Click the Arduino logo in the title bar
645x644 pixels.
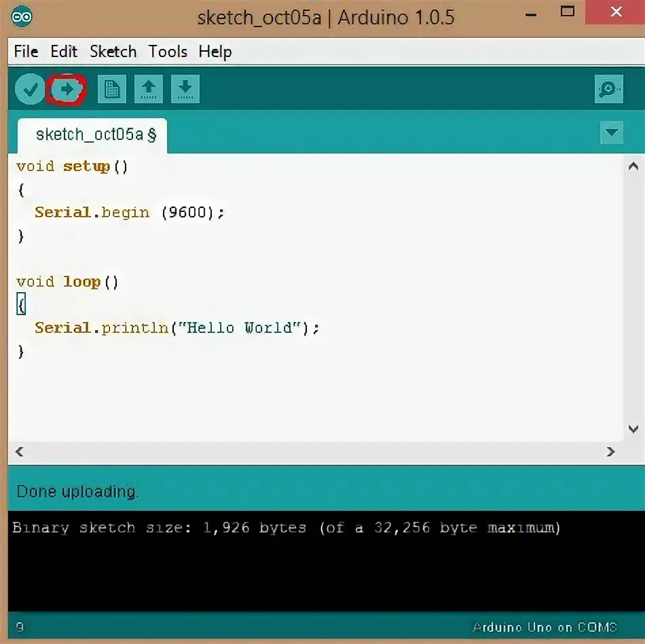point(22,16)
